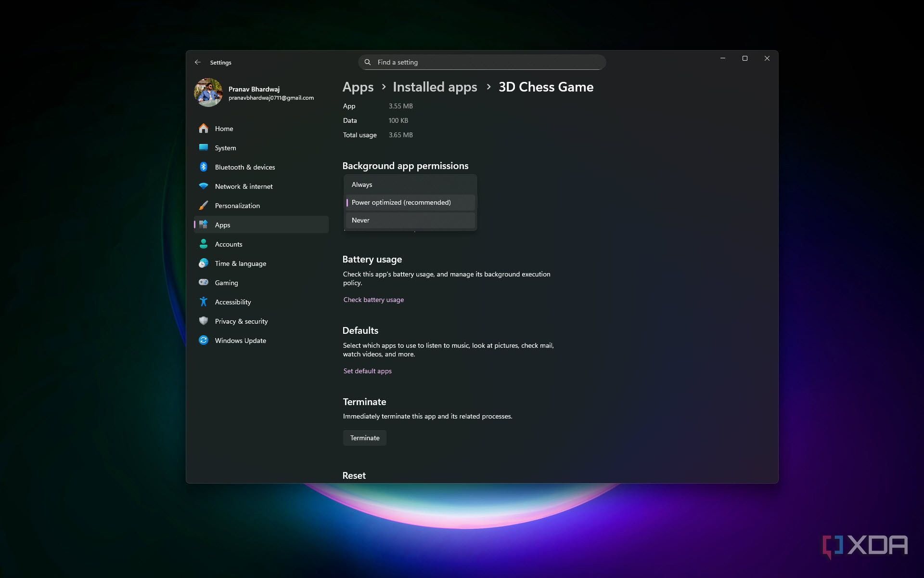The width and height of the screenshot is (924, 578).
Task: Pick Never for background app permissions
Action: point(410,220)
